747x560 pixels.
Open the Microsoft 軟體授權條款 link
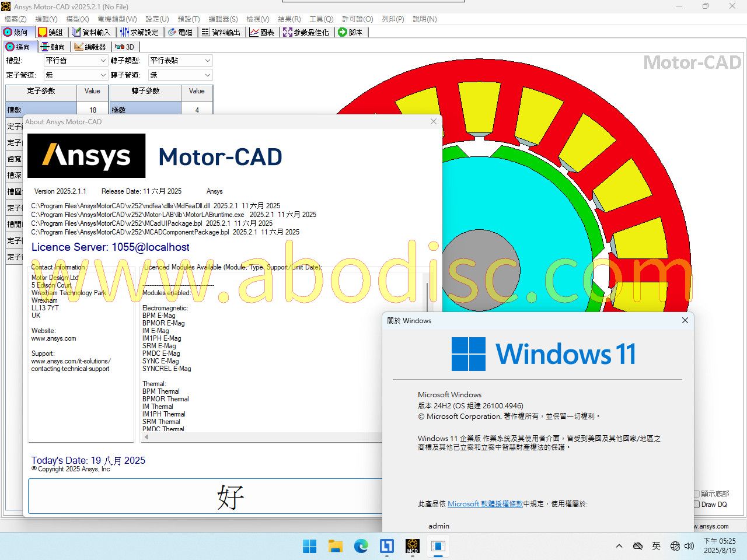[485, 503]
